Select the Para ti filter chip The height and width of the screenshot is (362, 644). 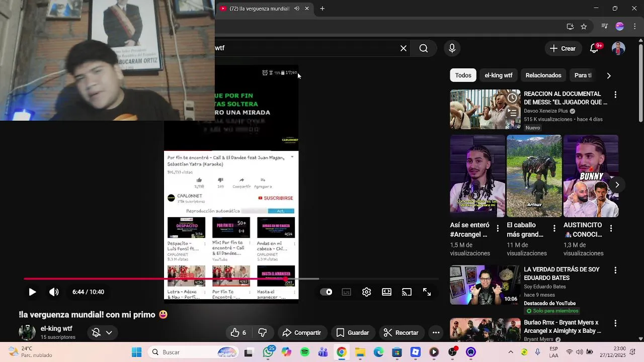click(583, 75)
